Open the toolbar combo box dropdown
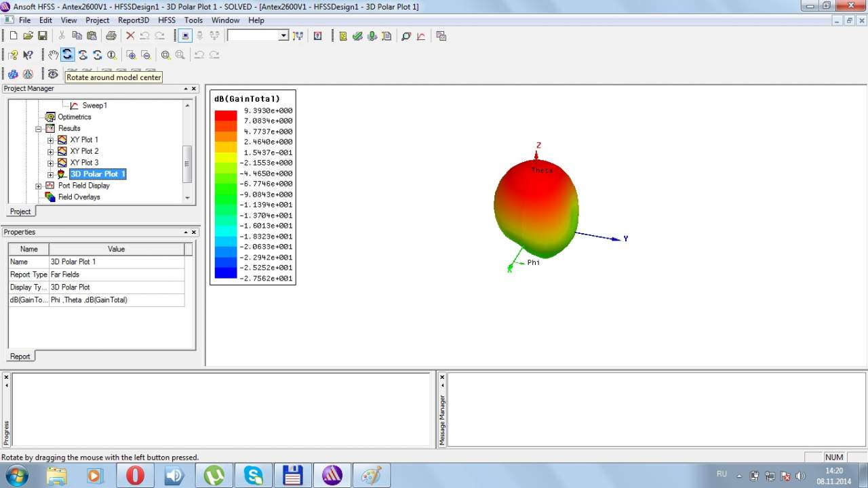 (x=283, y=36)
